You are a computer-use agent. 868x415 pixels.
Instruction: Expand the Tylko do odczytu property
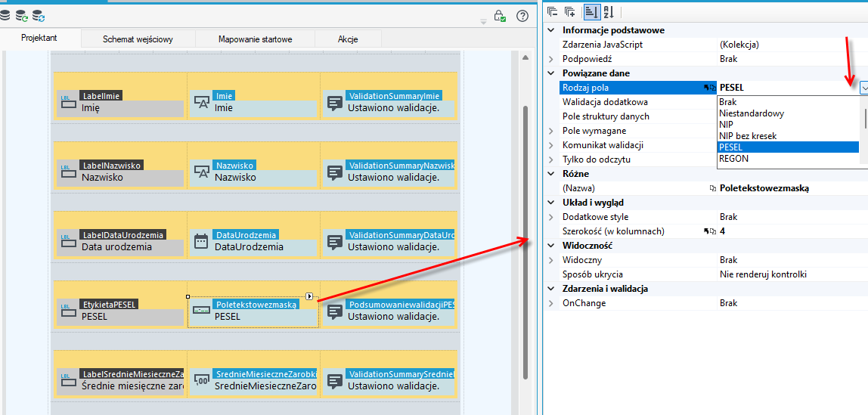tap(550, 159)
